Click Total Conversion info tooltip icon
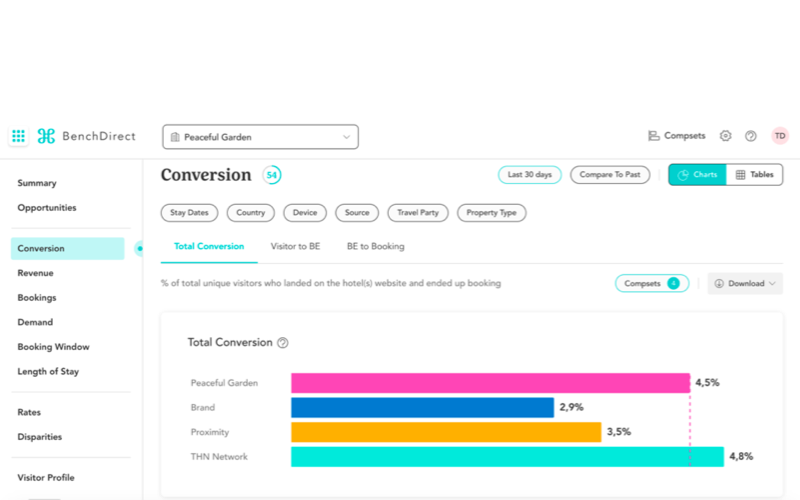Viewport: 800px width, 500px height. point(283,343)
